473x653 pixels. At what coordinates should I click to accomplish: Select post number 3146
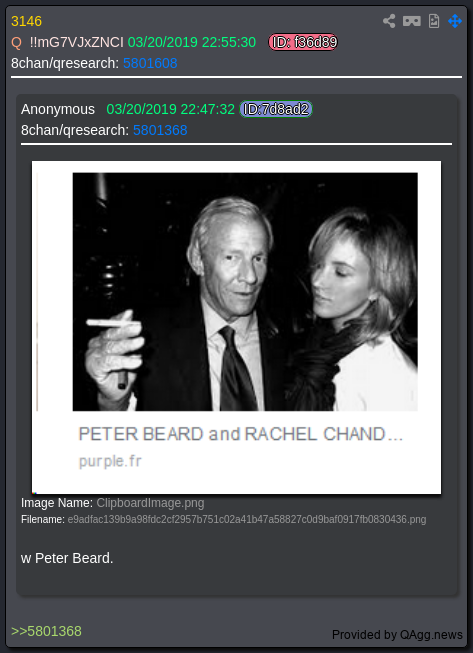pyautogui.click(x=27, y=21)
